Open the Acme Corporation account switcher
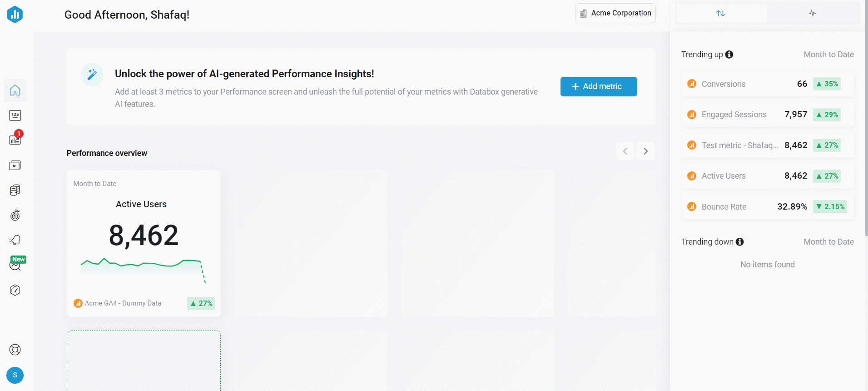The height and width of the screenshot is (391, 868). 615,13
